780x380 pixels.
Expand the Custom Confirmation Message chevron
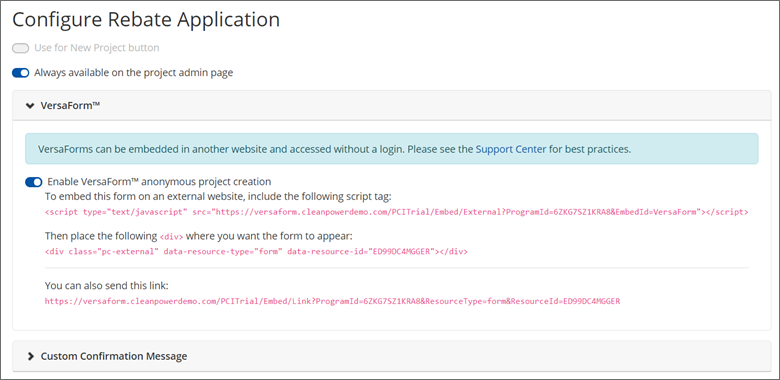(31, 356)
